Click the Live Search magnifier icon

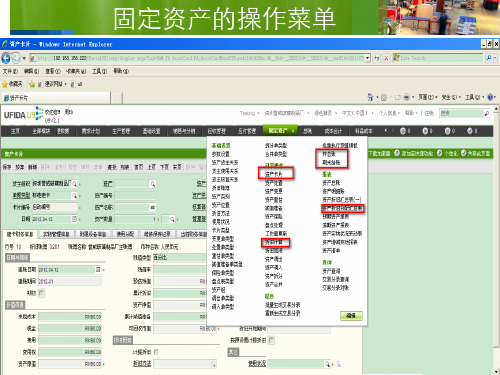coord(489,58)
